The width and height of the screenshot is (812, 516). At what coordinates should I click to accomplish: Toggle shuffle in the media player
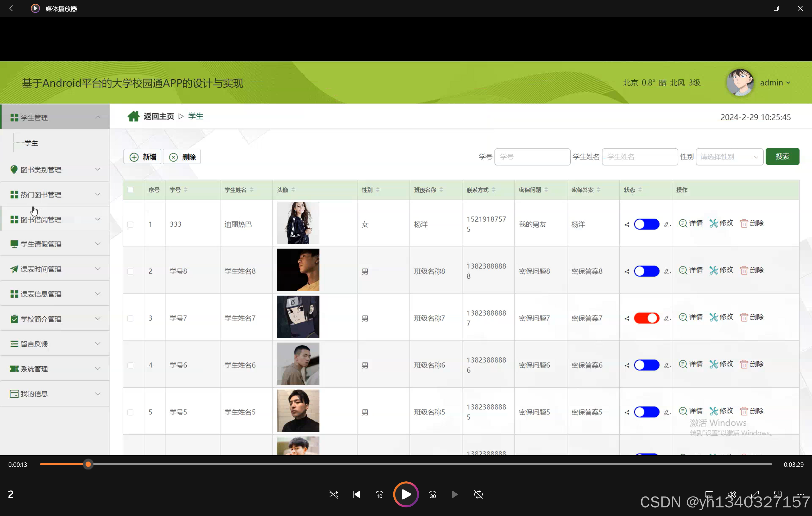tap(333, 494)
